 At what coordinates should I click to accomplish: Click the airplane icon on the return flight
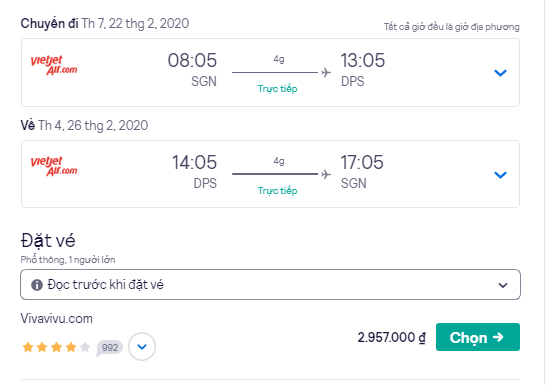[326, 174]
